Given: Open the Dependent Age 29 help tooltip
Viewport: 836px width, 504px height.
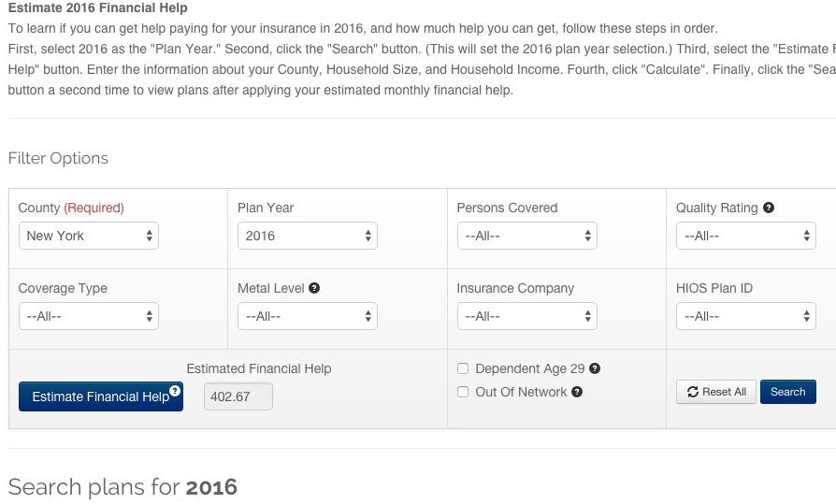Looking at the screenshot, I should click(595, 368).
